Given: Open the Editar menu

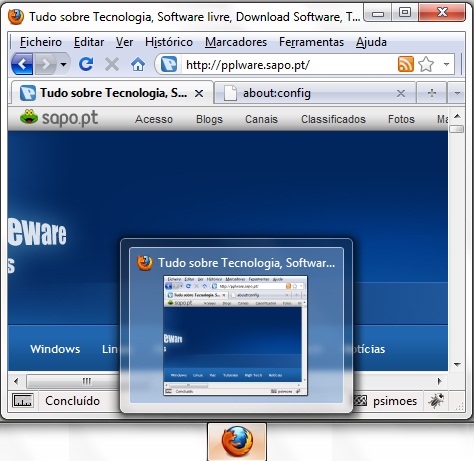Looking at the screenshot, I should pyautogui.click(x=89, y=42).
